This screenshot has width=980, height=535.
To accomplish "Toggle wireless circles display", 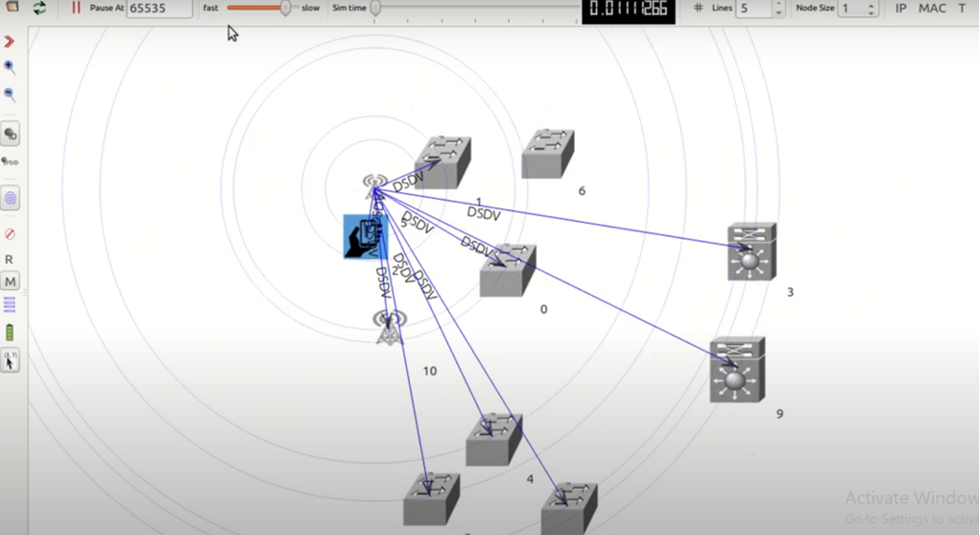I will [x=11, y=199].
